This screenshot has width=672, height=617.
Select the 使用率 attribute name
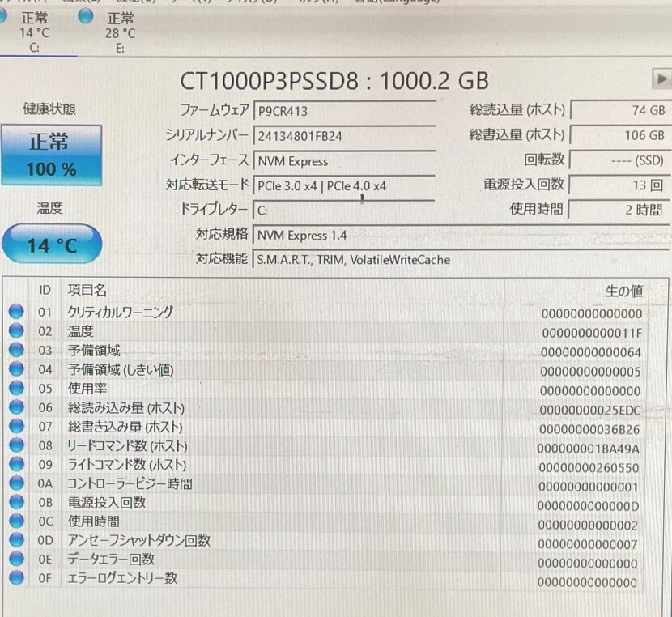tap(87, 388)
